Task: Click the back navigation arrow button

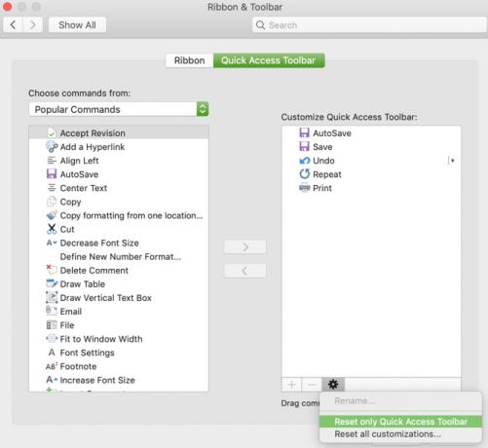Action: pyautogui.click(x=13, y=25)
